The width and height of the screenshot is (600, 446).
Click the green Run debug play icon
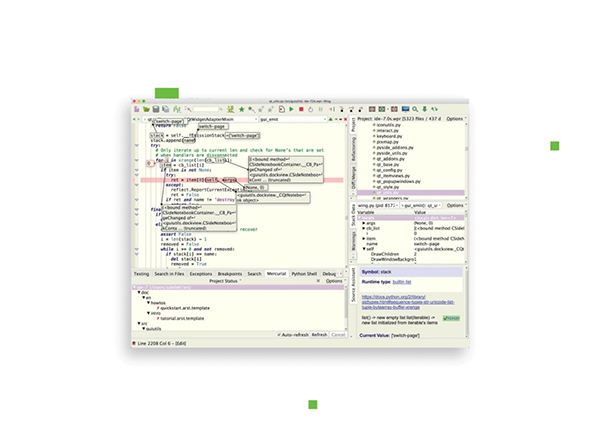point(292,109)
